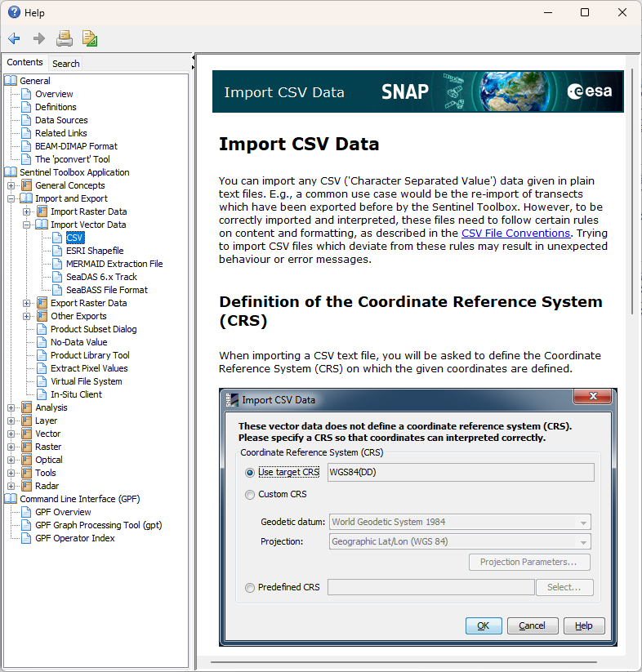Click the Product Library Tool page icon
The height and width of the screenshot is (672, 642).
coord(42,355)
